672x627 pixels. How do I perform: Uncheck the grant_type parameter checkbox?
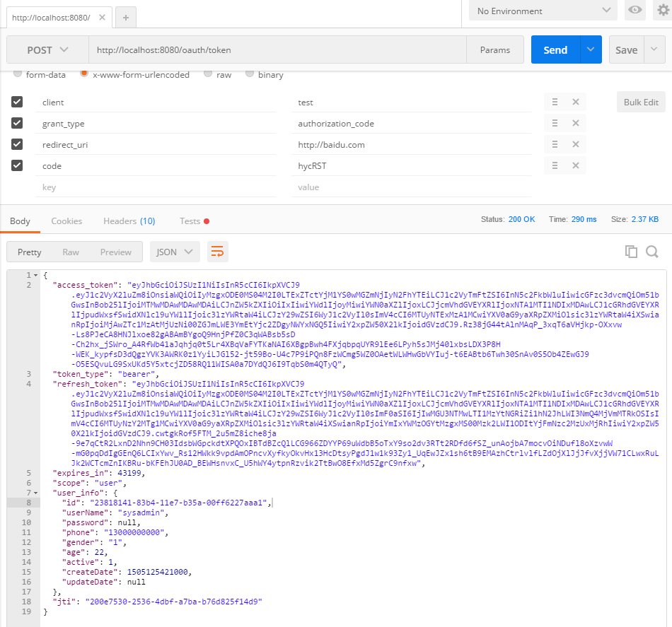pos(17,123)
